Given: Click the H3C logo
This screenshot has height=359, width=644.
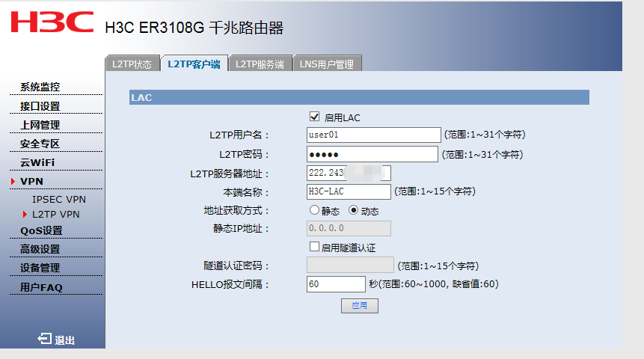Looking at the screenshot, I should 52,22.
